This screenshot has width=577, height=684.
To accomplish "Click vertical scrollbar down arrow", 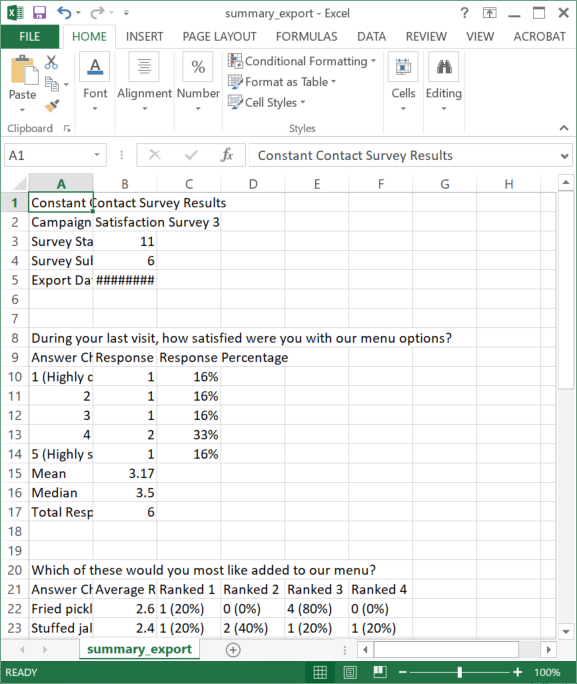I will pos(566,631).
